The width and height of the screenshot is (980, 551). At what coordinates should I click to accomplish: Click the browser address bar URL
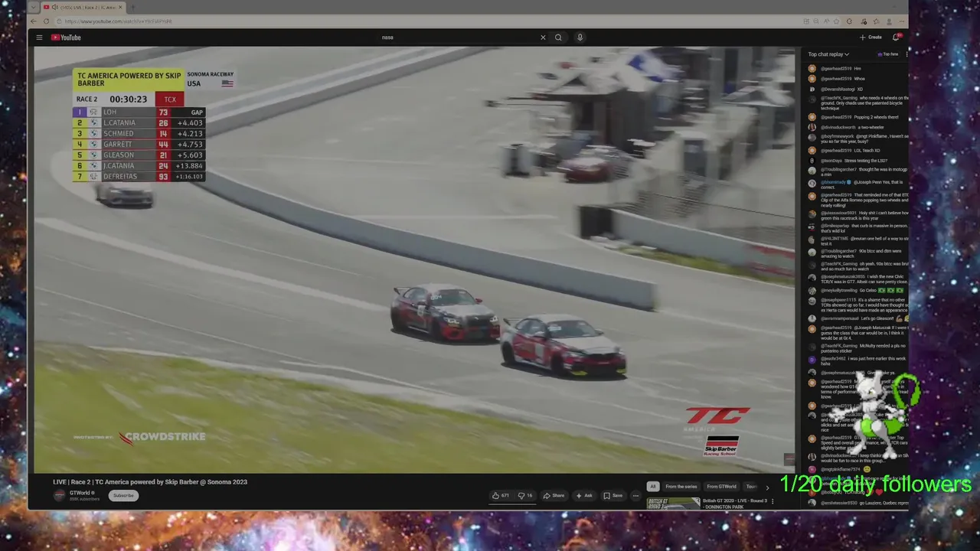[x=118, y=21]
